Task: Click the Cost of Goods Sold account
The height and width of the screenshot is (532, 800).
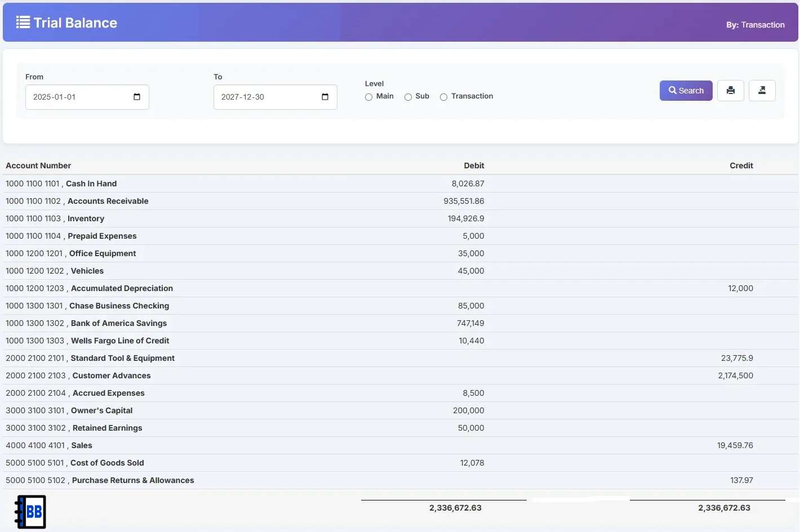Action: coord(107,463)
